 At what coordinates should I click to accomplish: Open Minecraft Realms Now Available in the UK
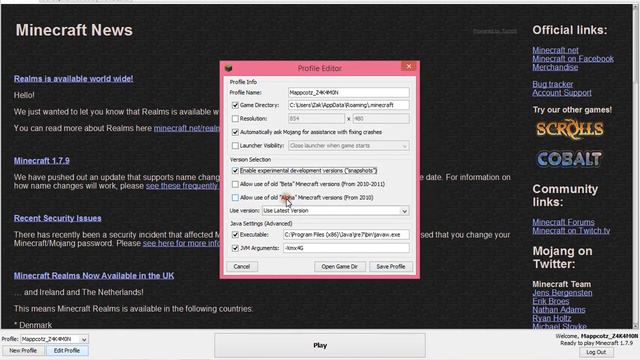pos(94,276)
